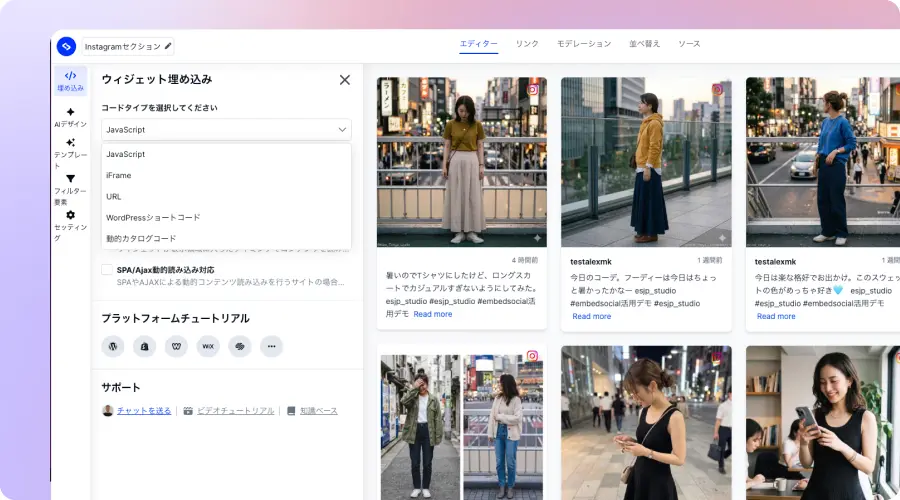900x500 pixels.
Task: Switch to the リンク tab
Action: 527,44
